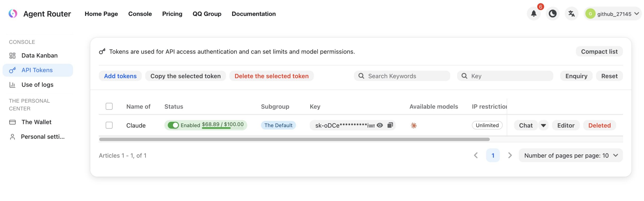Reveal the key with the eye icon

coord(380,125)
